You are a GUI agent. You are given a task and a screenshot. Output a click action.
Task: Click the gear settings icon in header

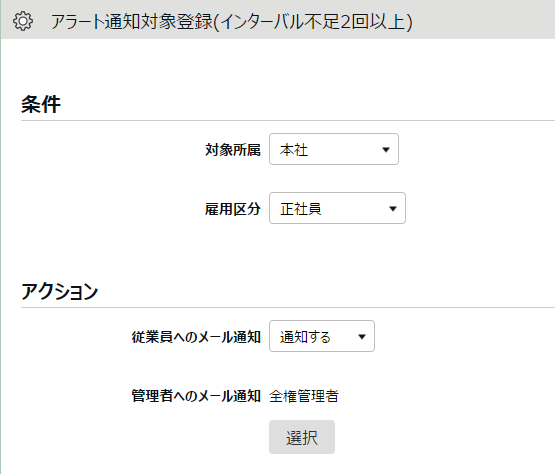[x=23, y=21]
